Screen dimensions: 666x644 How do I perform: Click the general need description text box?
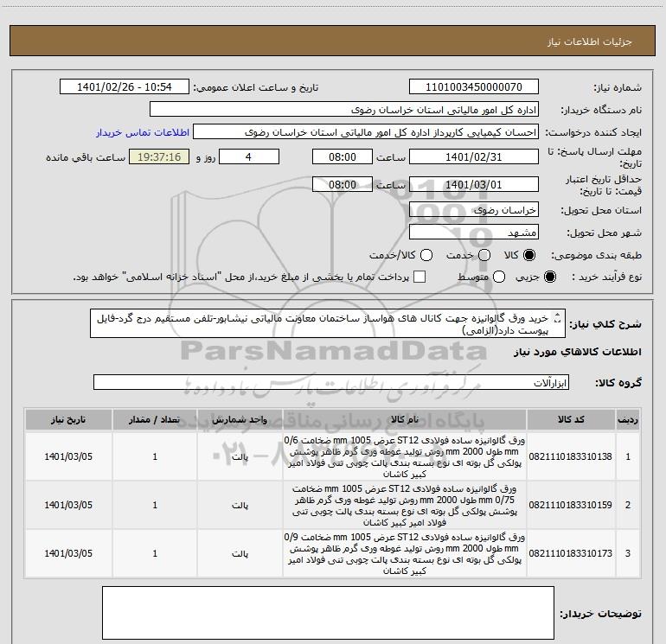point(328,323)
